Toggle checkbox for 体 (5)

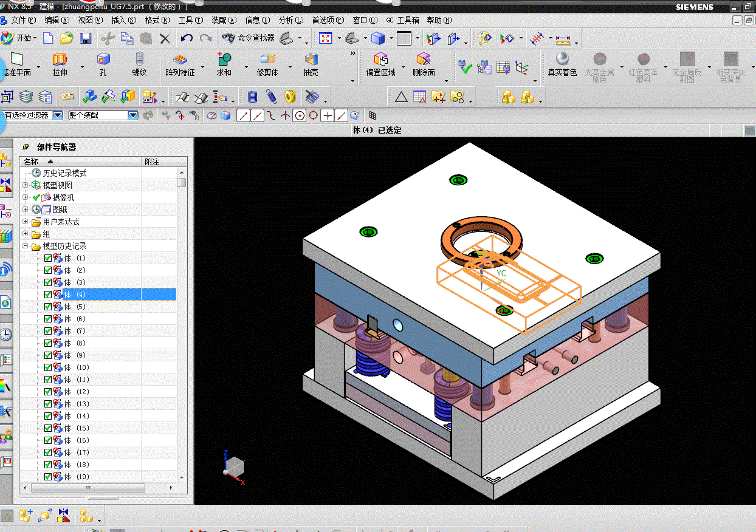tap(48, 307)
